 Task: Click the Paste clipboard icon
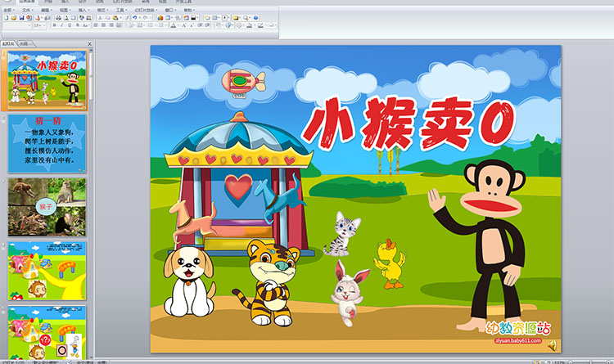point(115,18)
